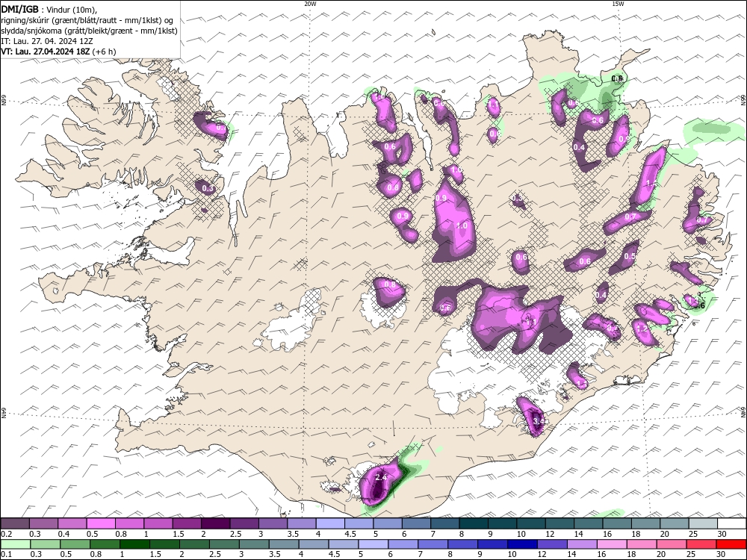Click the 0.2 label in the snow legend

[x=6, y=535]
